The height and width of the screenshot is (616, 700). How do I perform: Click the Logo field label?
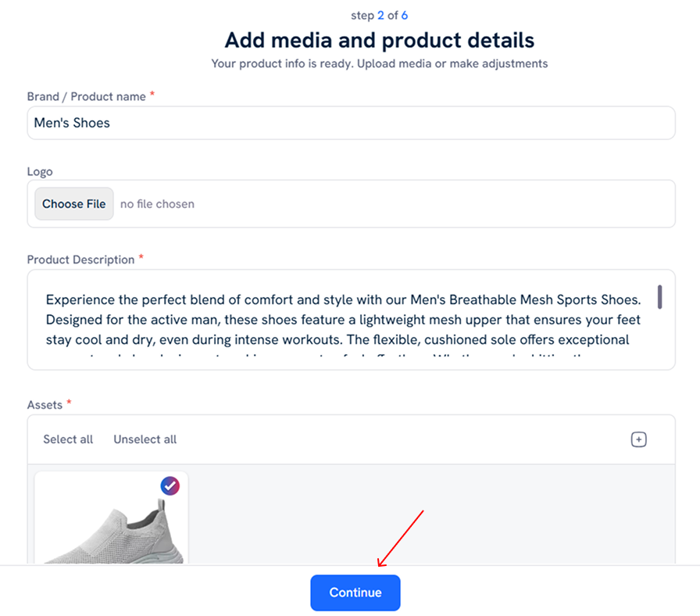(40, 171)
